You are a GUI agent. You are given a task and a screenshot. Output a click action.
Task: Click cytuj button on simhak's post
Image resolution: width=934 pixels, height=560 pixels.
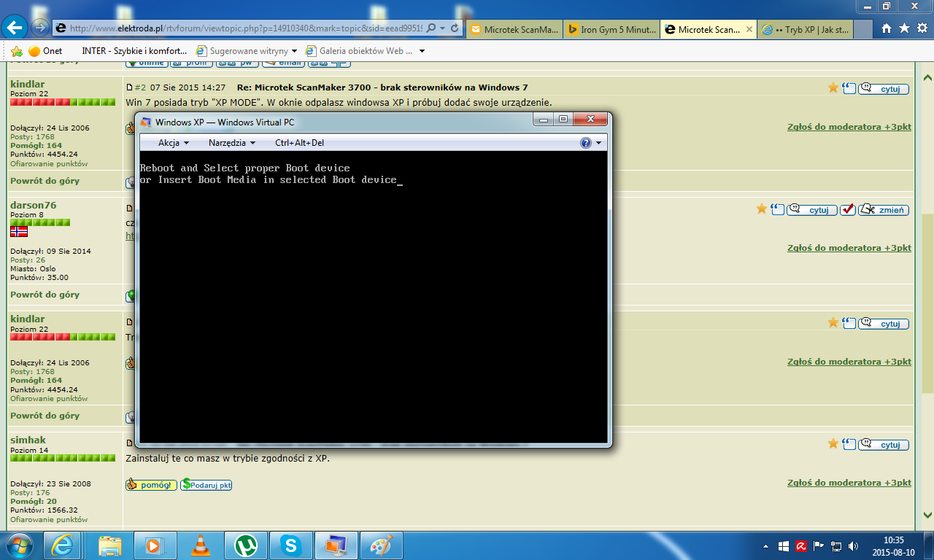pos(884,445)
